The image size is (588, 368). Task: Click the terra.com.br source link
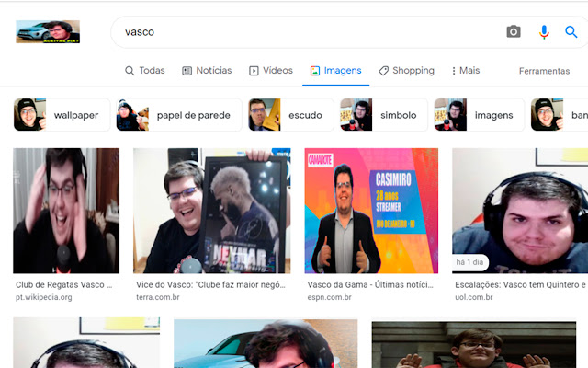[158, 297]
